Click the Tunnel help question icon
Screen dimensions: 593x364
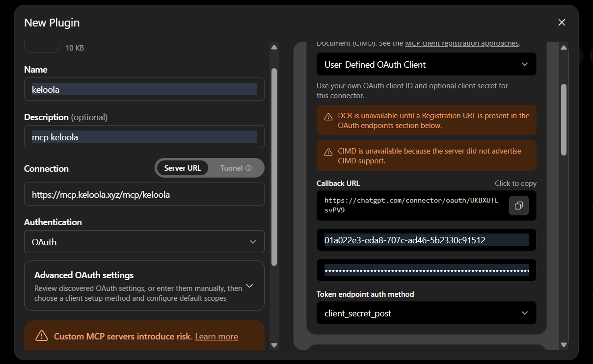pos(248,168)
